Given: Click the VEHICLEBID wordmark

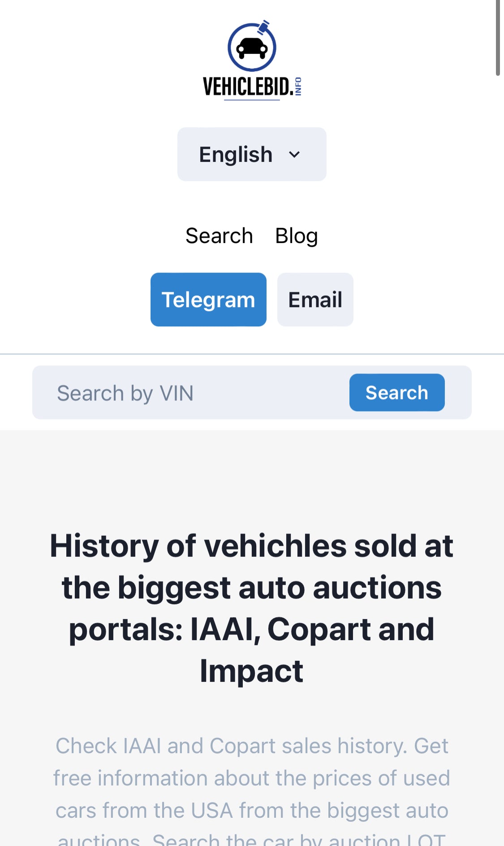Looking at the screenshot, I should (x=247, y=87).
